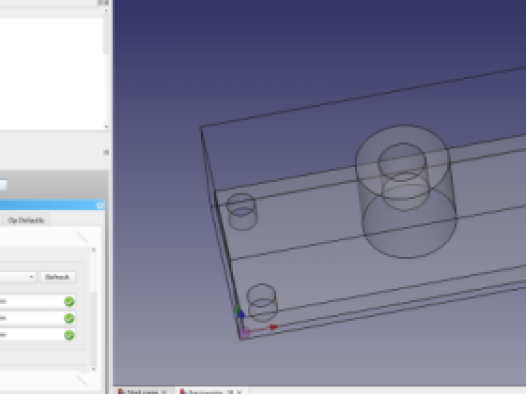Click the first value input field
Viewport: 526px width, 394px height.
coord(32,301)
